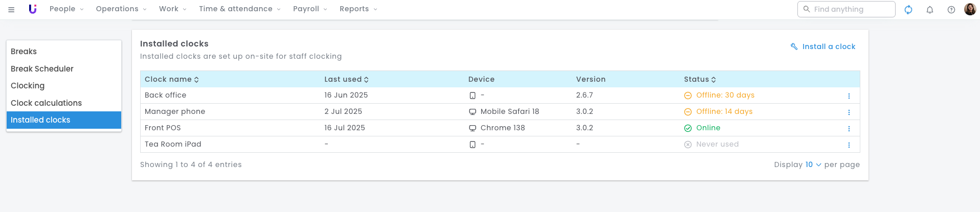Open row options for Manager phone clock

point(849,112)
